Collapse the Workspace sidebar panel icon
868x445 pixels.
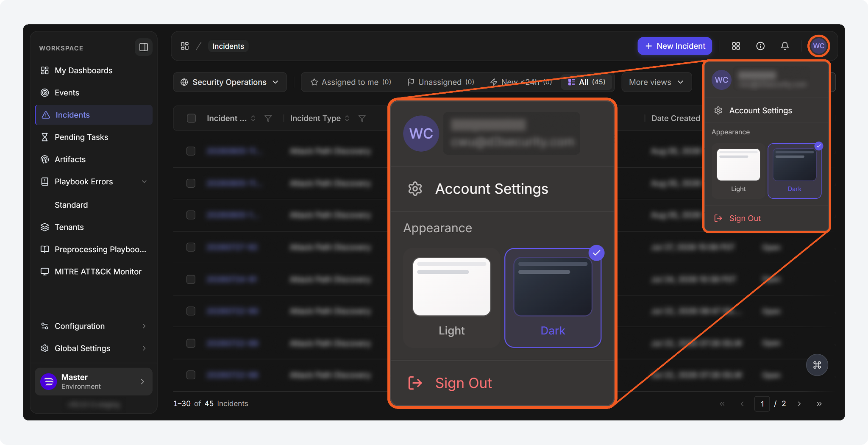click(x=144, y=47)
